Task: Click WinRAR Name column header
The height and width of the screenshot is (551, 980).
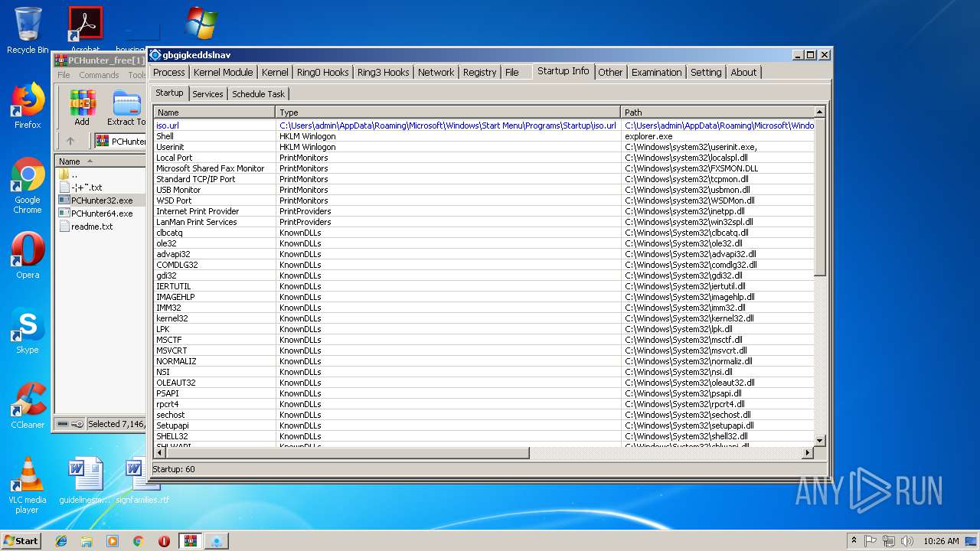Action: pyautogui.click(x=100, y=161)
